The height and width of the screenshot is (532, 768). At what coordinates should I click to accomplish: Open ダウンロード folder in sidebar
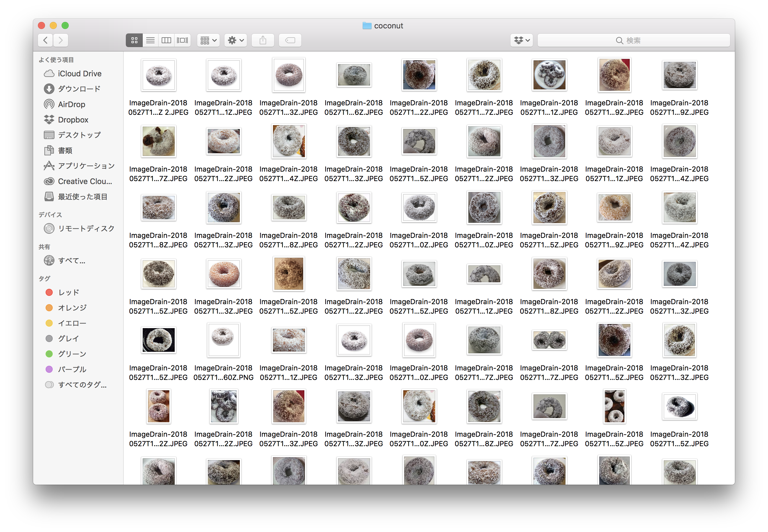pos(79,89)
